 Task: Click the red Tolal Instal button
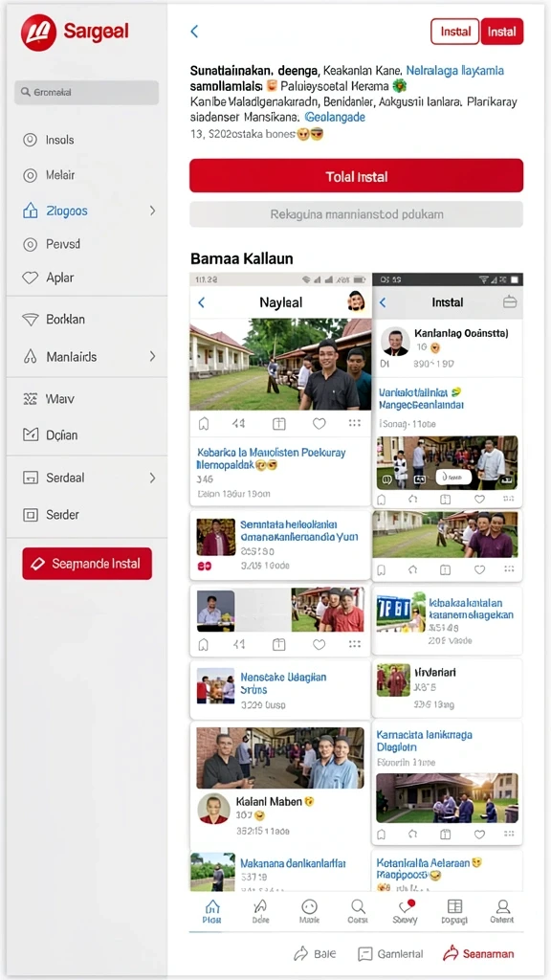click(x=356, y=176)
